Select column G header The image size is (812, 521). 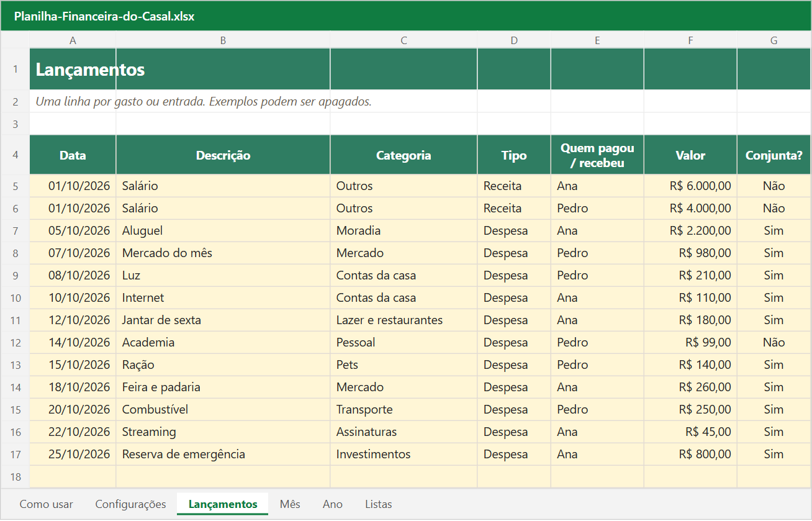[774, 40]
